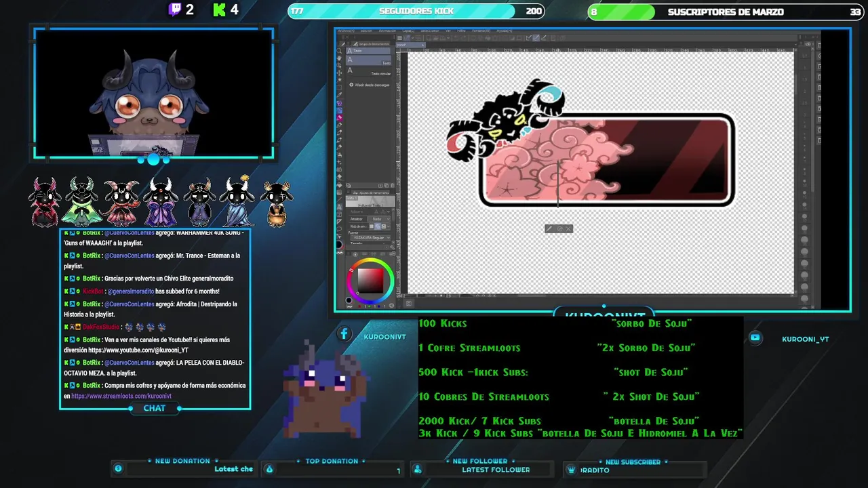Click the navigator icon below canvas
Viewport: 868px width, 488px height.
point(409,304)
